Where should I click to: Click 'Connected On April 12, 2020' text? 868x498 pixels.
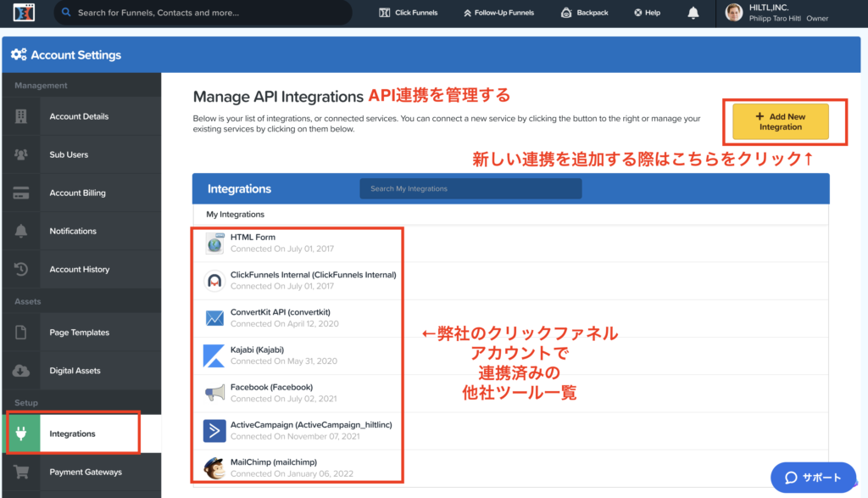point(285,324)
